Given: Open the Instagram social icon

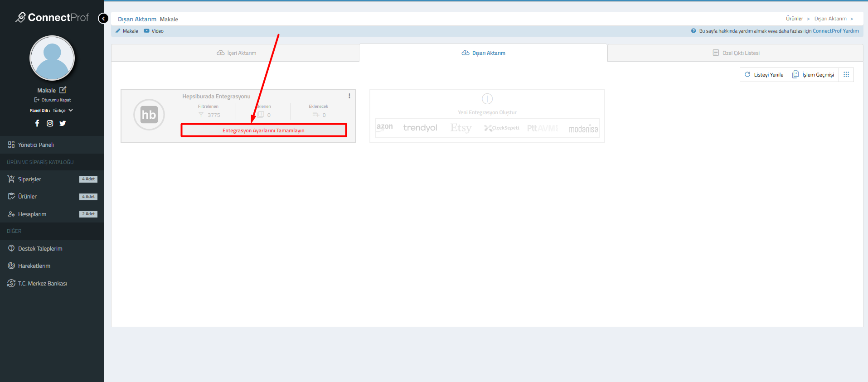Looking at the screenshot, I should pos(50,123).
